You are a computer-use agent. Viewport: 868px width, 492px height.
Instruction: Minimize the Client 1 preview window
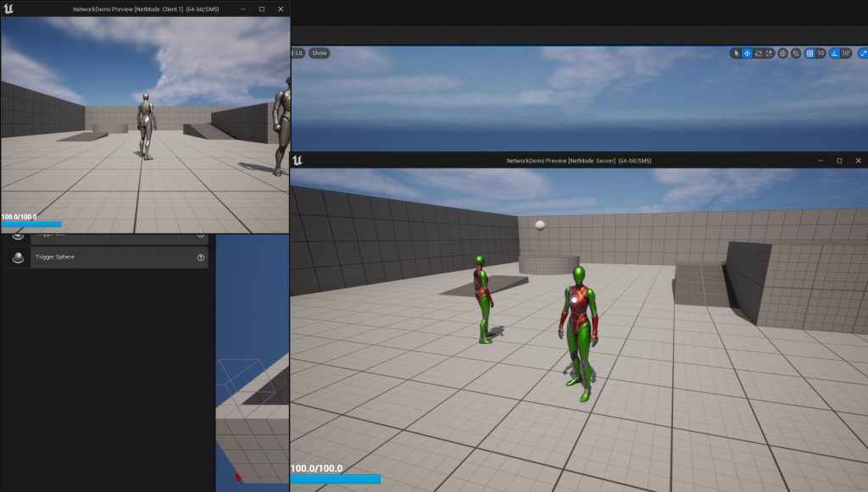[x=242, y=8]
